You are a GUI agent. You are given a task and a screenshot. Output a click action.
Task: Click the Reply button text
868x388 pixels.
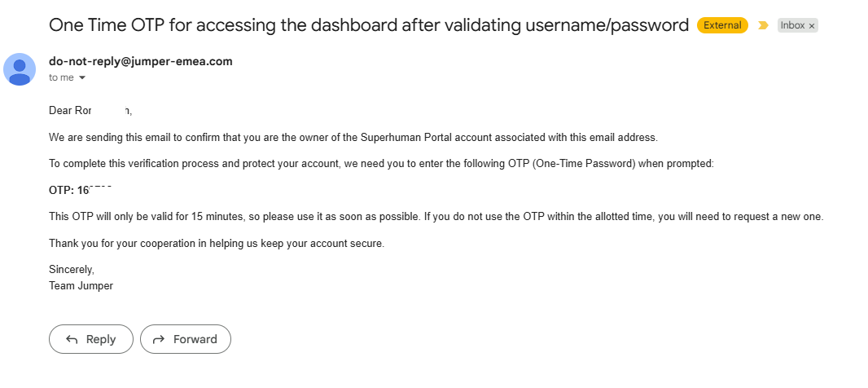(x=101, y=339)
